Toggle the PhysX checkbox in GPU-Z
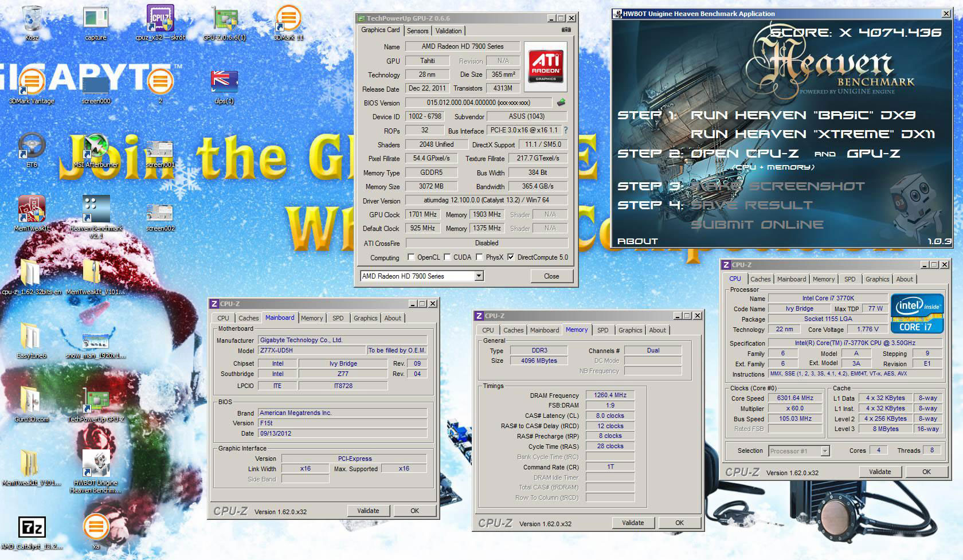 tap(479, 257)
